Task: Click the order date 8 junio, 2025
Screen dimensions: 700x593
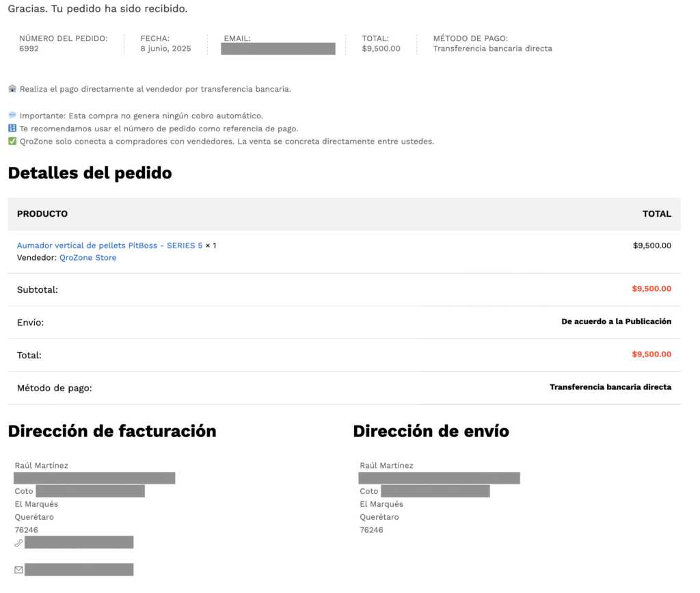Action: [x=165, y=49]
